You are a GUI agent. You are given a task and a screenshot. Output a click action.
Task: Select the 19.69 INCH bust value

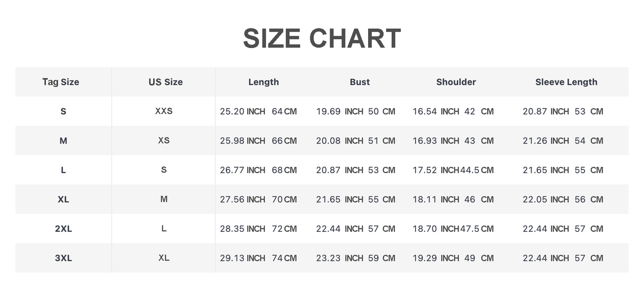340,111
